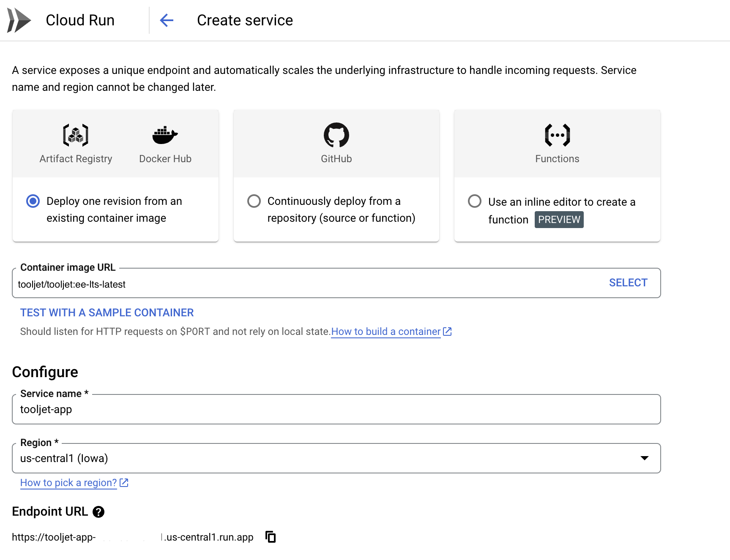Select deploy one revision from existing image

(x=33, y=201)
